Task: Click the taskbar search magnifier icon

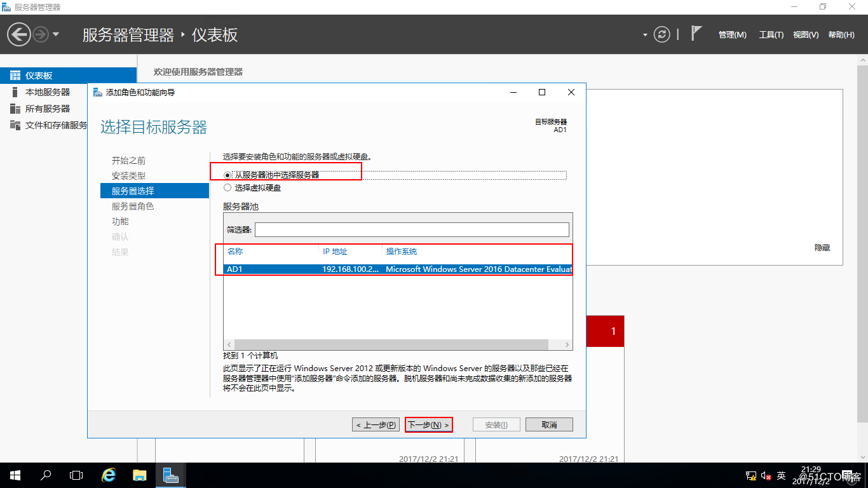Action: pos(46,475)
